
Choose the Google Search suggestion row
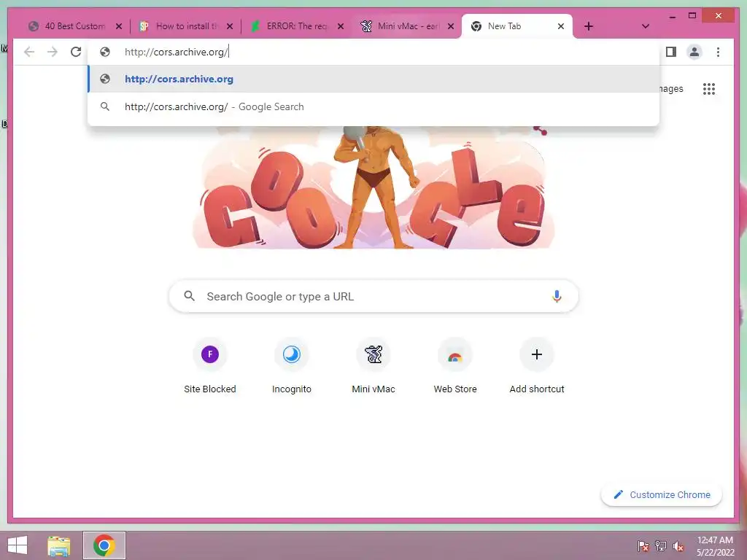click(x=373, y=106)
